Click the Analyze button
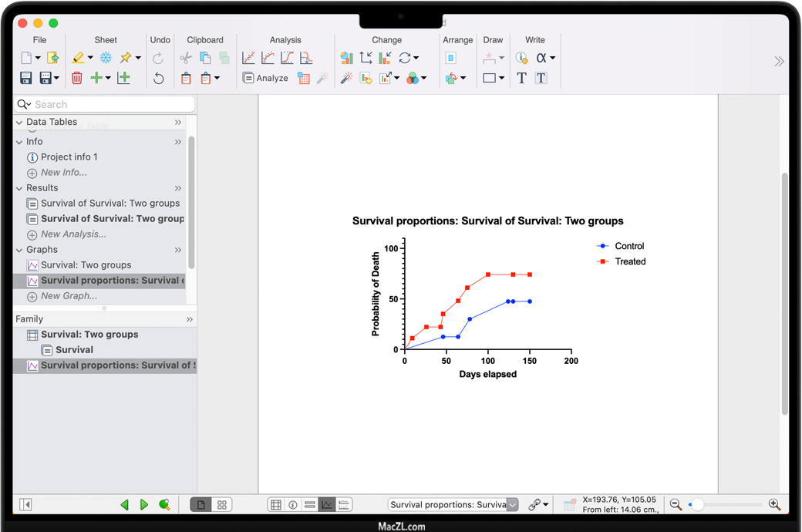802x532 pixels. (265, 78)
